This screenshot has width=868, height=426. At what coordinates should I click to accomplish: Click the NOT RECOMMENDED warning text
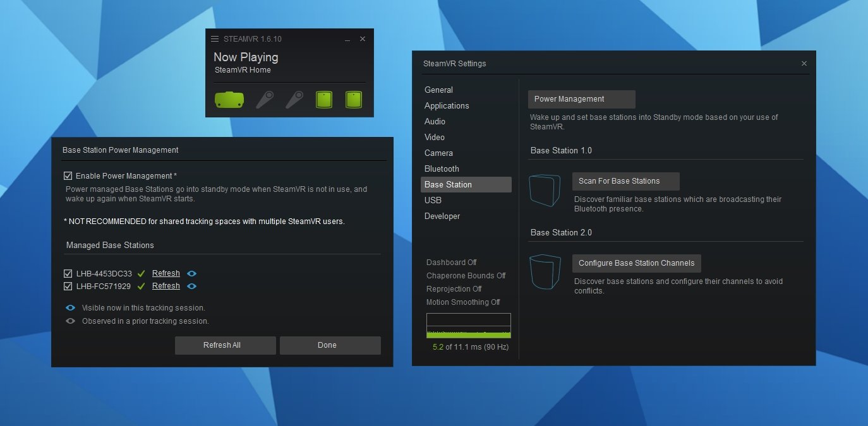[204, 222]
